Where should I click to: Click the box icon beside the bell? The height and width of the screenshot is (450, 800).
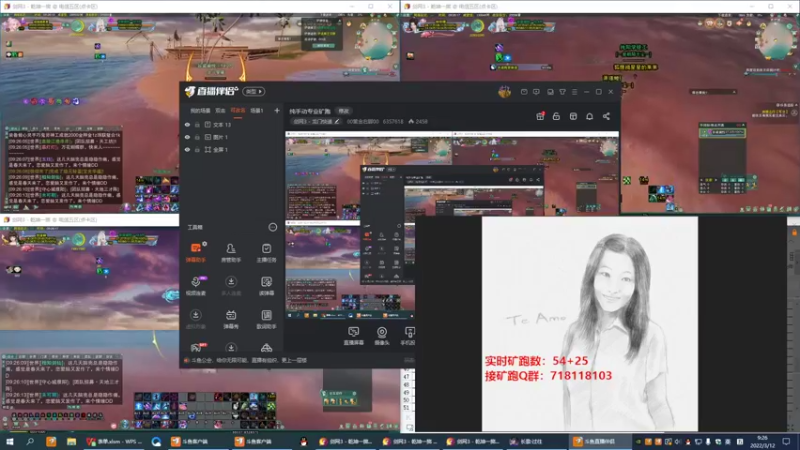point(573,116)
